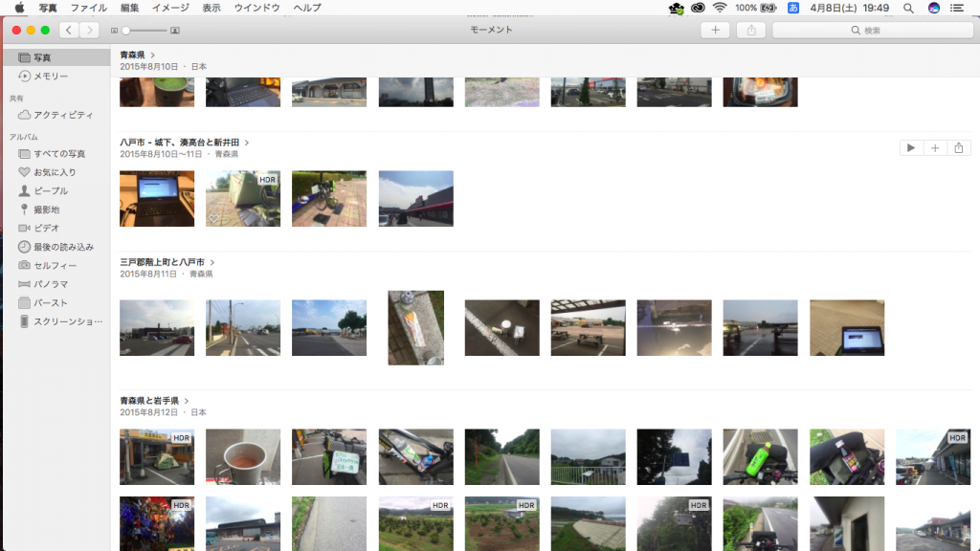Viewport: 980px width, 551px height.
Task: Expand 青森県と岩手県 moment chevron
Action: click(187, 401)
